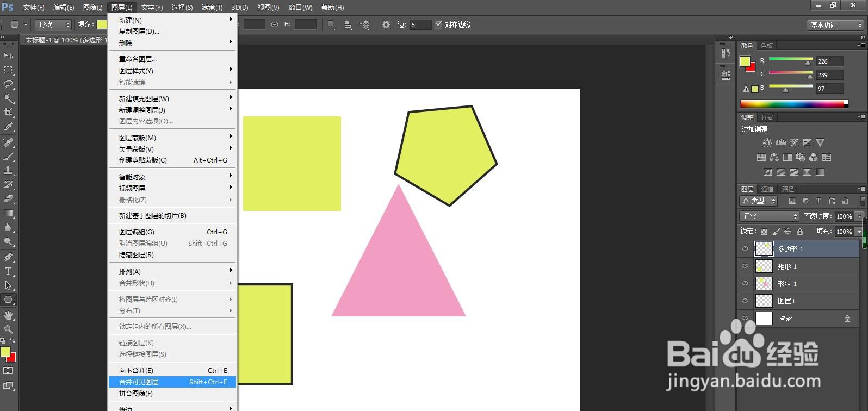The image size is (868, 411).
Task: Select the Pen tool
Action: 8,257
